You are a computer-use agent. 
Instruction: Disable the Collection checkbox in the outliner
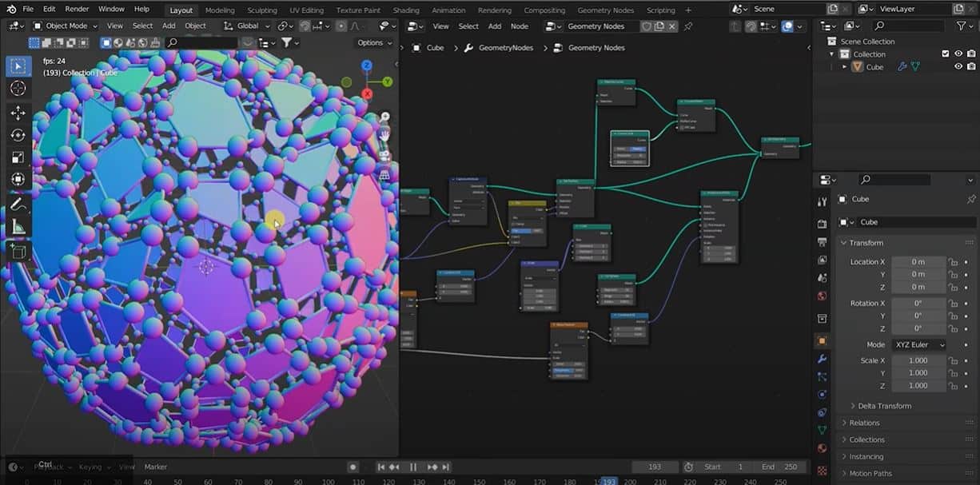[x=946, y=54]
